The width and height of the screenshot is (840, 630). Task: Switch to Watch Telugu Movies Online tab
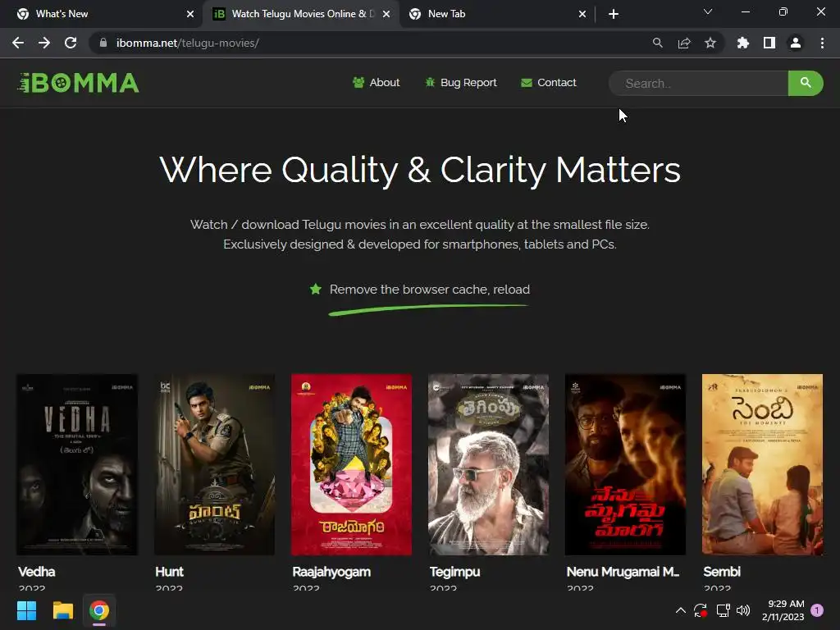click(x=300, y=14)
